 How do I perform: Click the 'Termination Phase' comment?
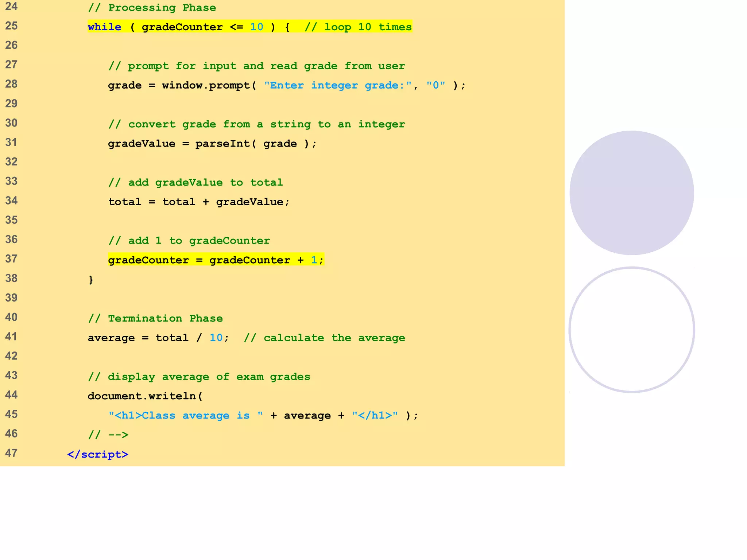pyautogui.click(x=155, y=318)
